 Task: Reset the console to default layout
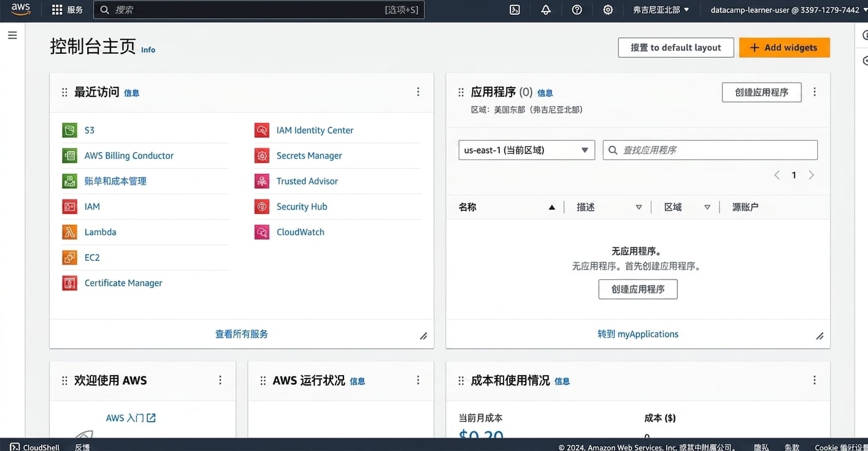tap(676, 48)
